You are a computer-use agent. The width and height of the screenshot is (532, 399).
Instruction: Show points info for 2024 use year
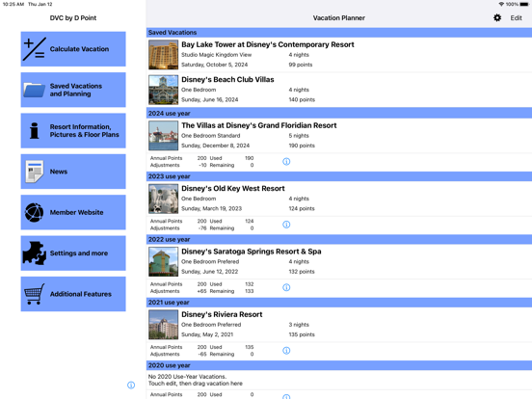(x=286, y=162)
